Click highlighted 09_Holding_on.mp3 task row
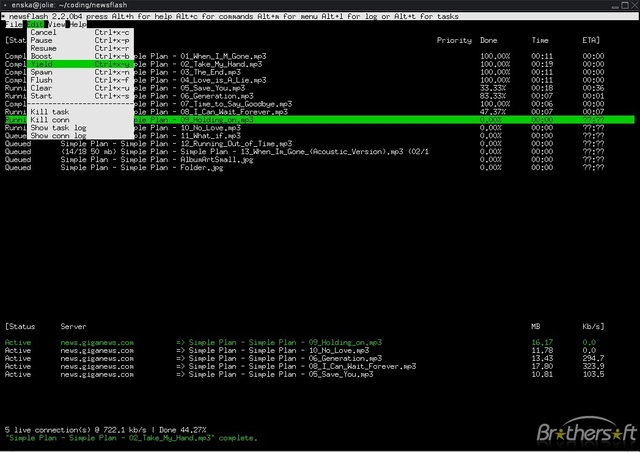Screen dimensions: 640x452 point(320,120)
